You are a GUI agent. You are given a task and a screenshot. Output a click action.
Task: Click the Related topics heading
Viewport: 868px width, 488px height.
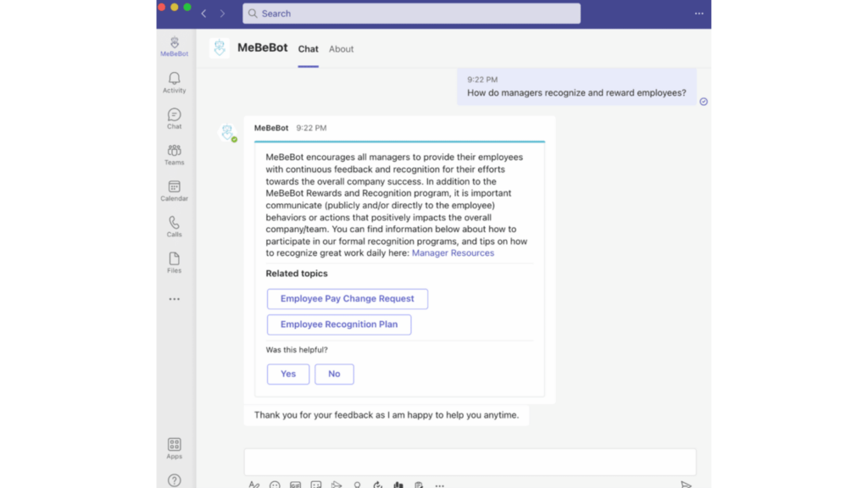point(297,274)
